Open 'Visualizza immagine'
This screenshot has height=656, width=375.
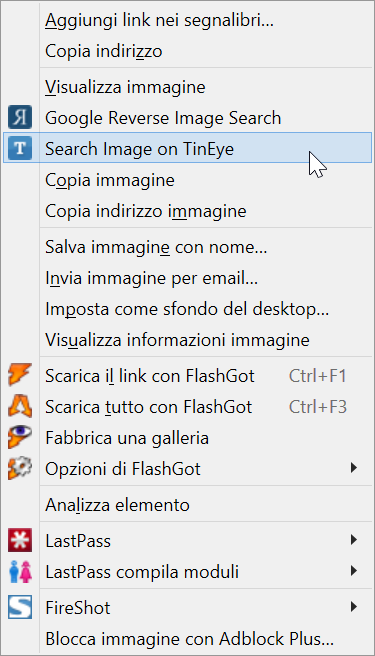(187, 87)
